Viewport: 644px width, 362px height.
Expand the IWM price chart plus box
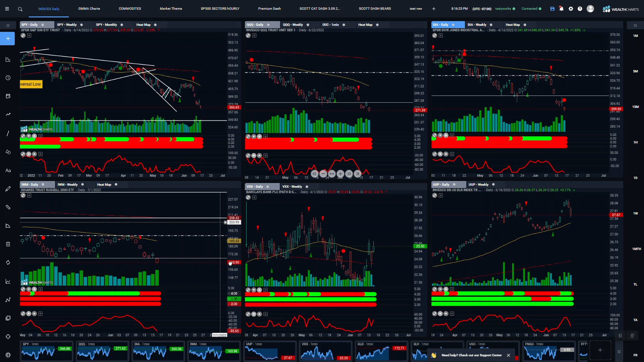coord(29,195)
